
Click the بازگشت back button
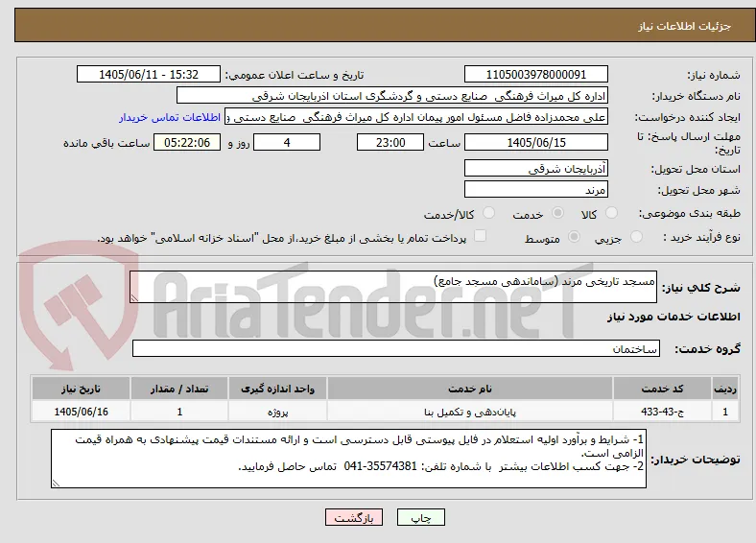point(354,517)
